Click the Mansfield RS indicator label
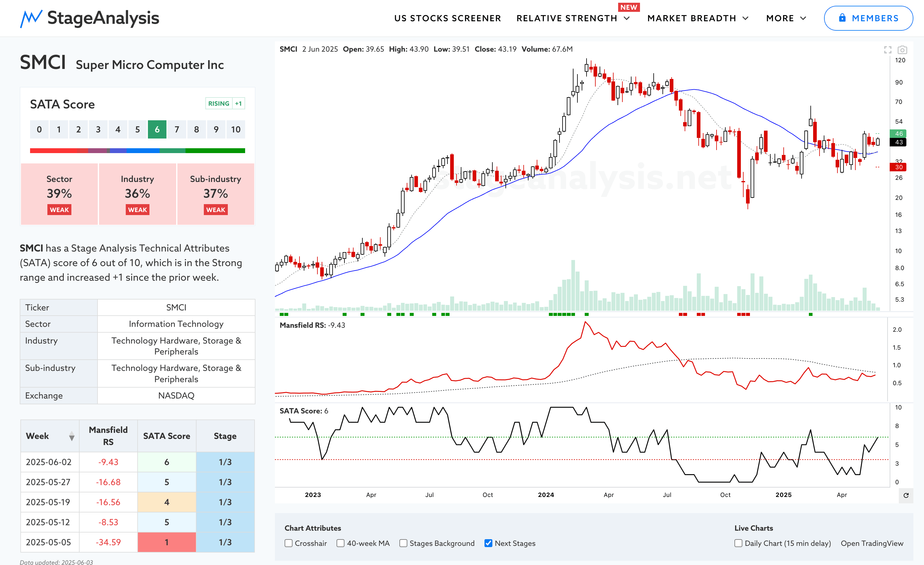924x565 pixels. 312,325
